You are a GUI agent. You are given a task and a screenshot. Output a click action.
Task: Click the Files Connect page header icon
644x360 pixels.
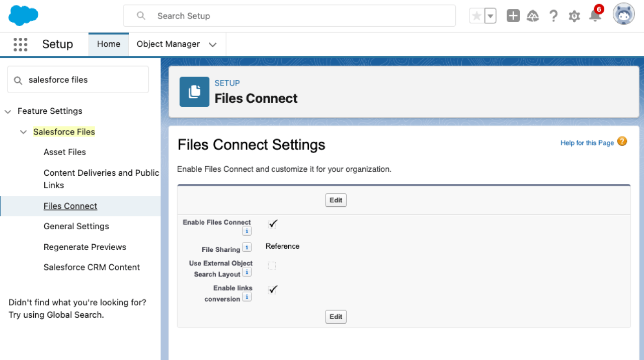[x=194, y=92]
